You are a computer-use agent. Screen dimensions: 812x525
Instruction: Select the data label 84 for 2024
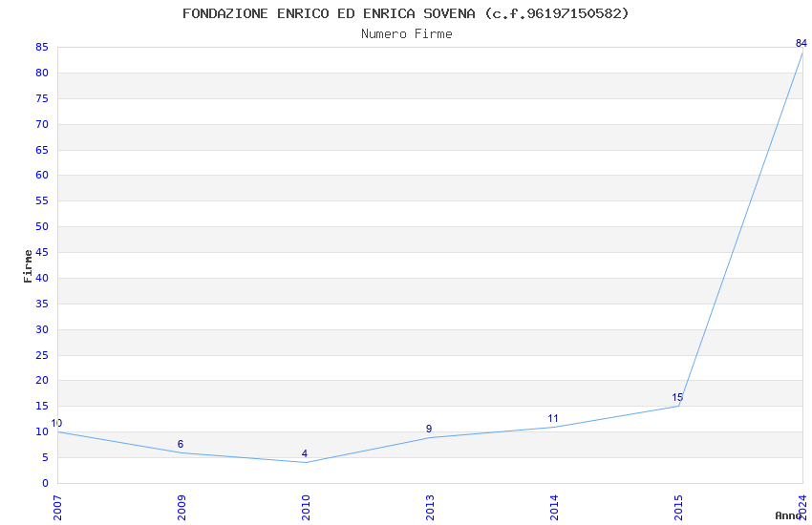tap(801, 43)
